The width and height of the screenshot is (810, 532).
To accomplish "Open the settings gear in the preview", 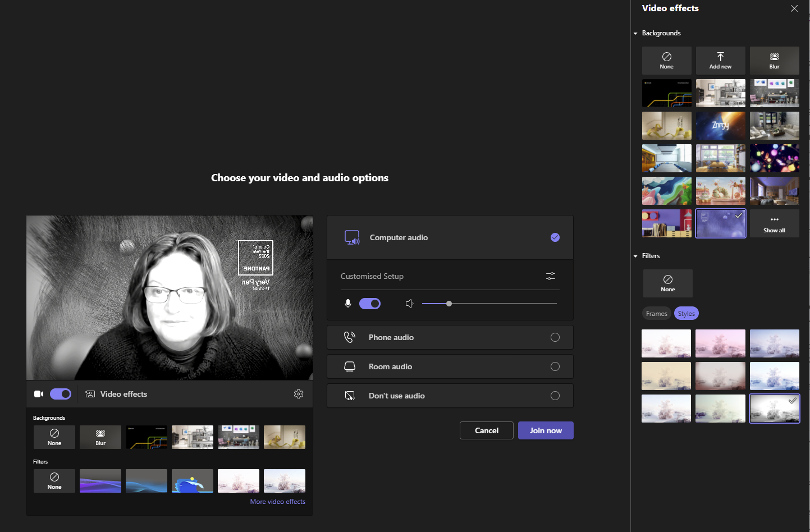I will click(299, 393).
